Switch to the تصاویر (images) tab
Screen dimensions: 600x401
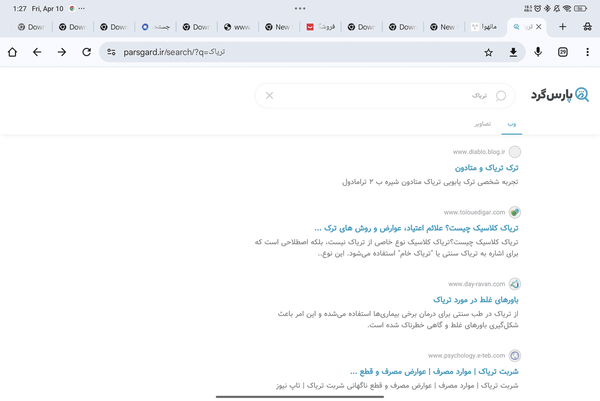pyautogui.click(x=481, y=124)
